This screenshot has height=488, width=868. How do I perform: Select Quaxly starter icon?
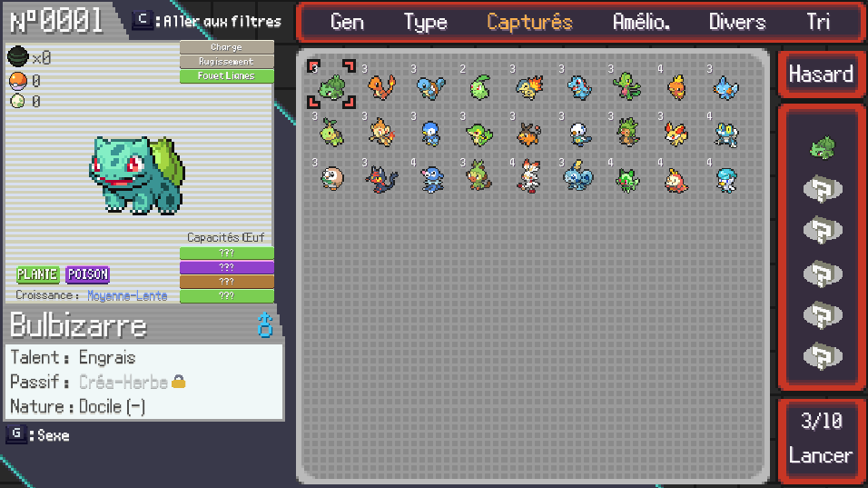pos(725,180)
